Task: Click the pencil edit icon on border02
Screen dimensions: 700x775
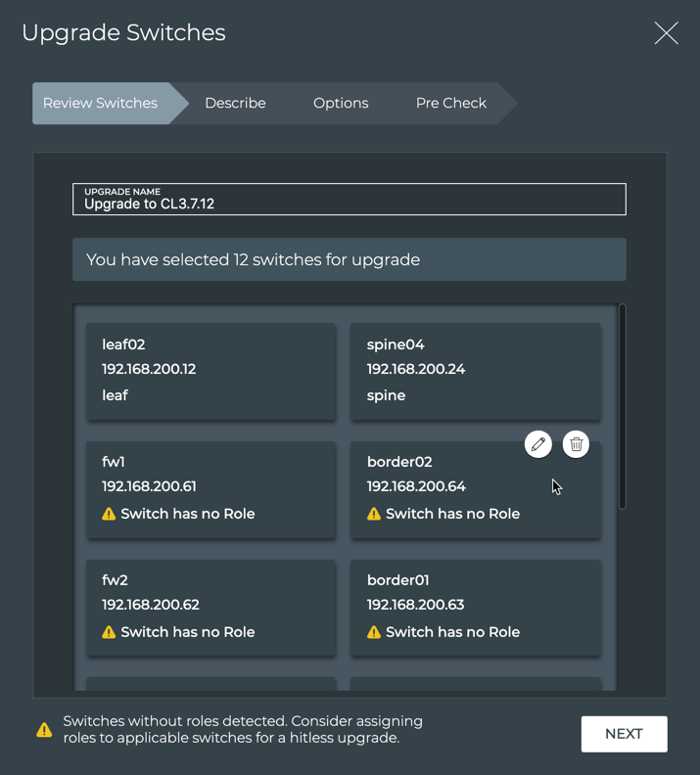Action: (537, 444)
